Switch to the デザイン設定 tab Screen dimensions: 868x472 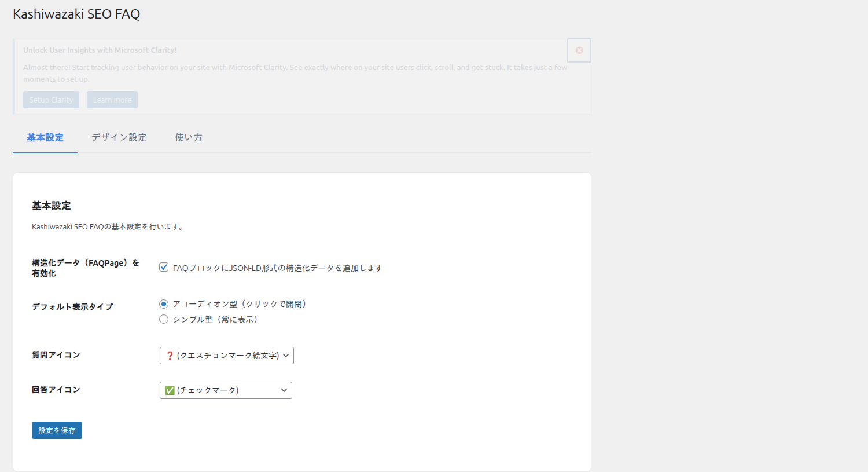[x=119, y=137]
